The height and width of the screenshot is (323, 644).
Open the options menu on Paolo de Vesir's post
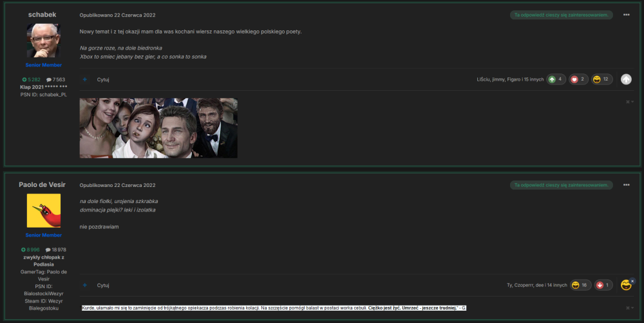626,185
